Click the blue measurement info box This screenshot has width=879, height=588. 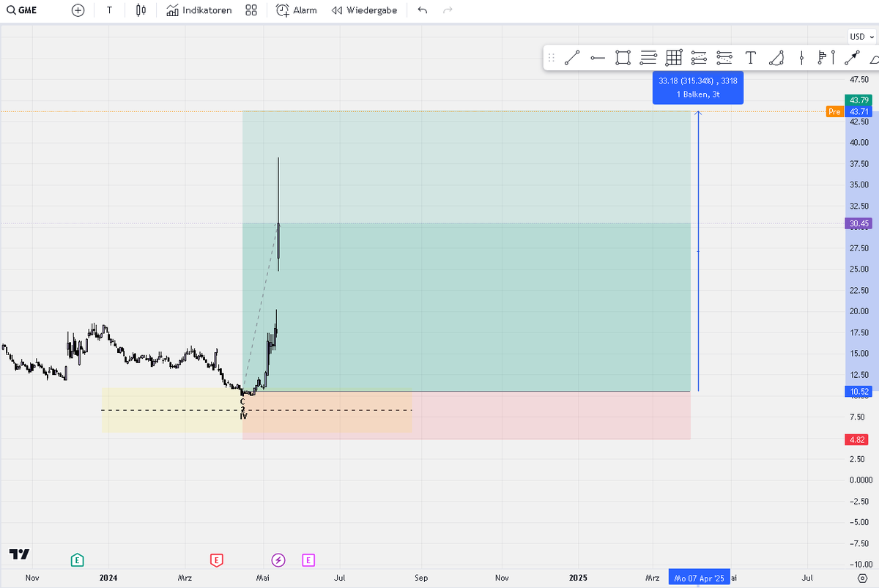click(698, 88)
